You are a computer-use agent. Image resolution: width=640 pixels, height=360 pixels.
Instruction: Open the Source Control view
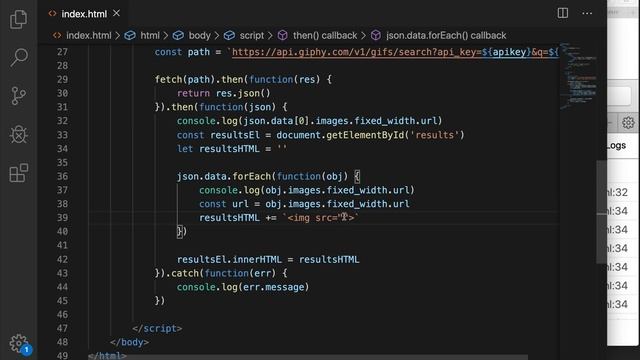tap(18, 96)
